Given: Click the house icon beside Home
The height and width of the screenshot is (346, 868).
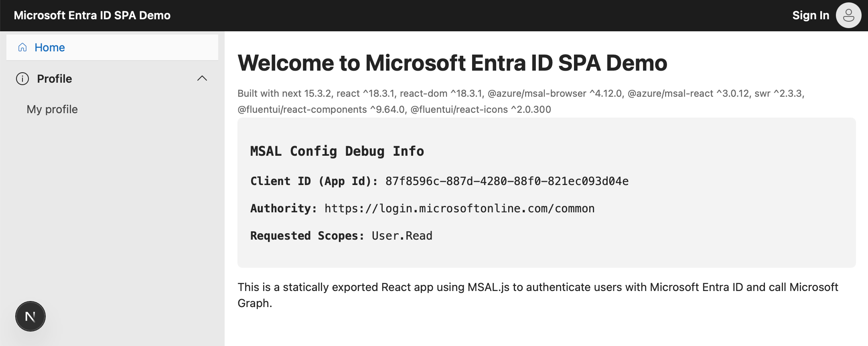Looking at the screenshot, I should coord(22,47).
